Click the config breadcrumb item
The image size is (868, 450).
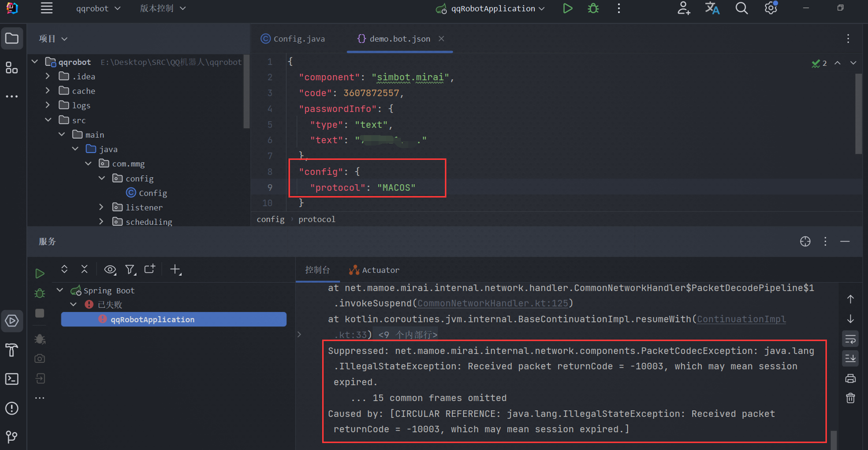(x=271, y=219)
